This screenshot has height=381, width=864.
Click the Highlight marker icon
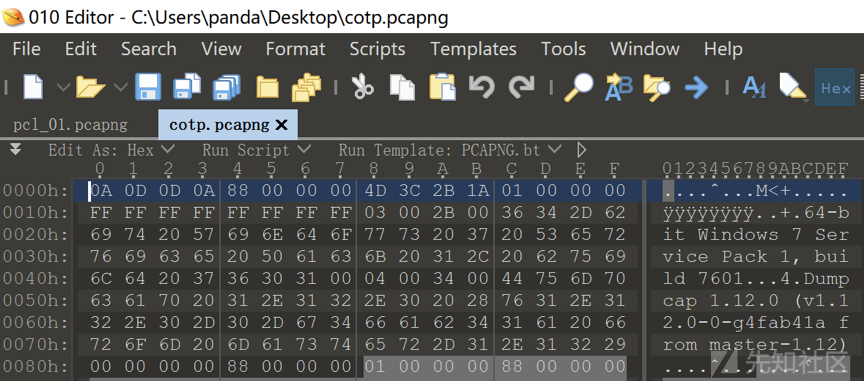click(793, 87)
